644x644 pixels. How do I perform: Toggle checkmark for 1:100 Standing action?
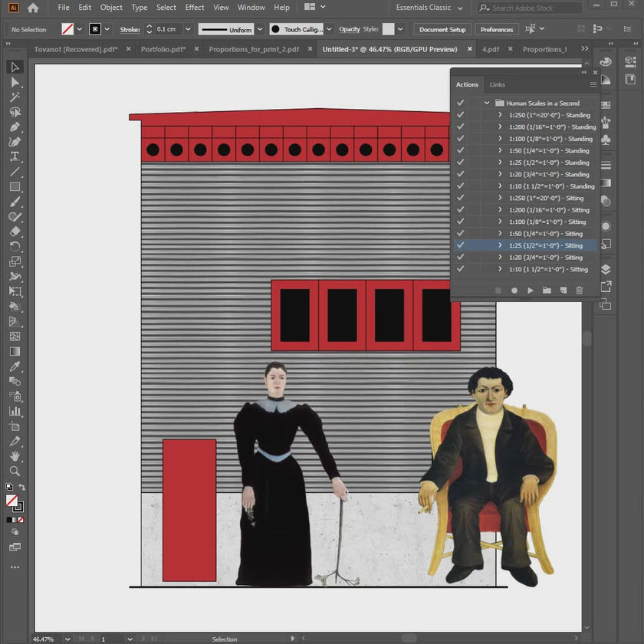[461, 139]
